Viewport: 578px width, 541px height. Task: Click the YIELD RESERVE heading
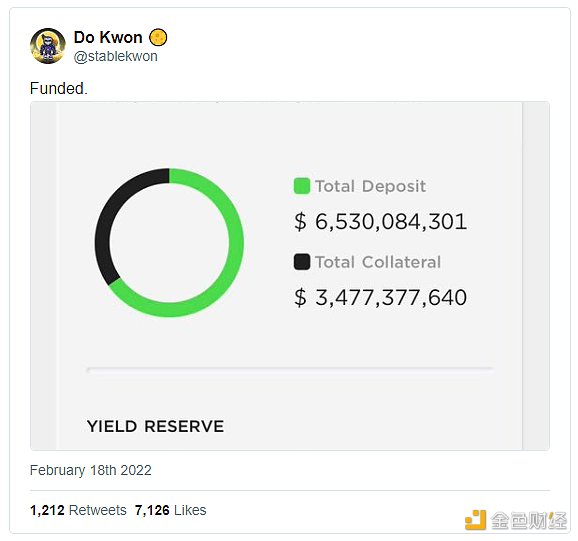pyautogui.click(x=155, y=426)
